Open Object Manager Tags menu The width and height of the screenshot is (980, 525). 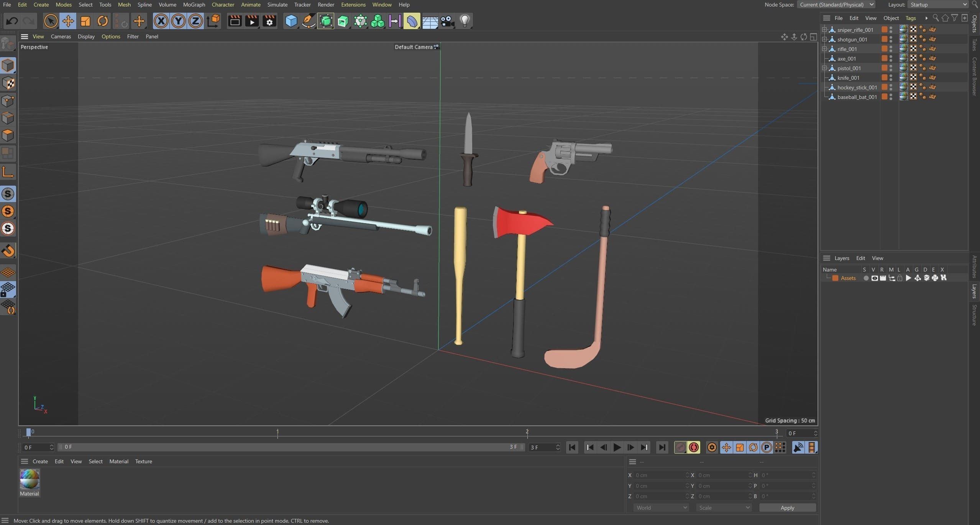tap(910, 18)
